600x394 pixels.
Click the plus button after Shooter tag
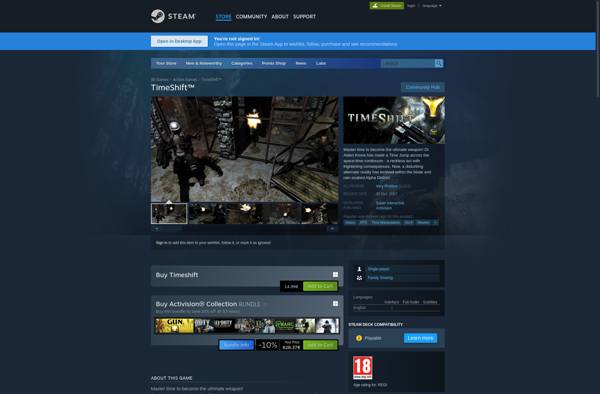[435, 222]
